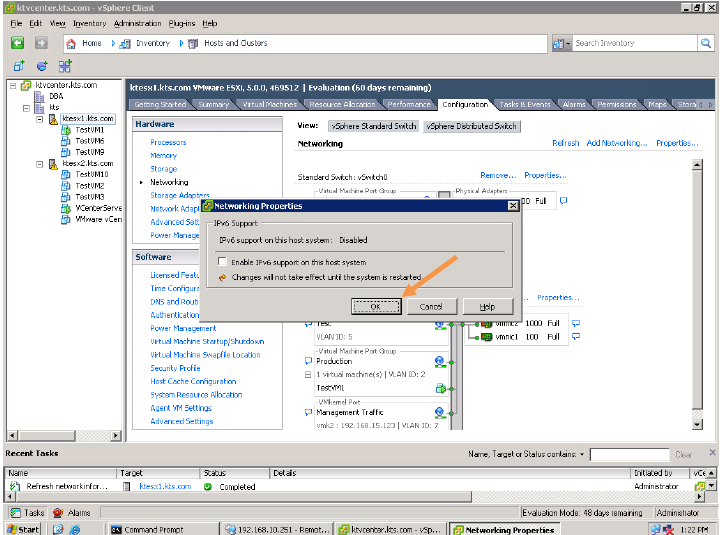The image size is (720, 535).
Task: Click the ktesx1.kts.com target link in Recent Tasks
Action: (x=165, y=486)
